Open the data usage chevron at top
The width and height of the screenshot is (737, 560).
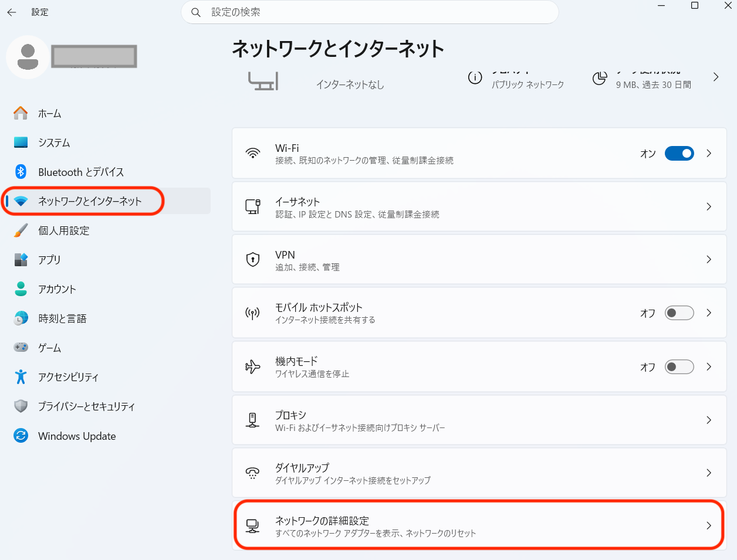[x=716, y=77]
